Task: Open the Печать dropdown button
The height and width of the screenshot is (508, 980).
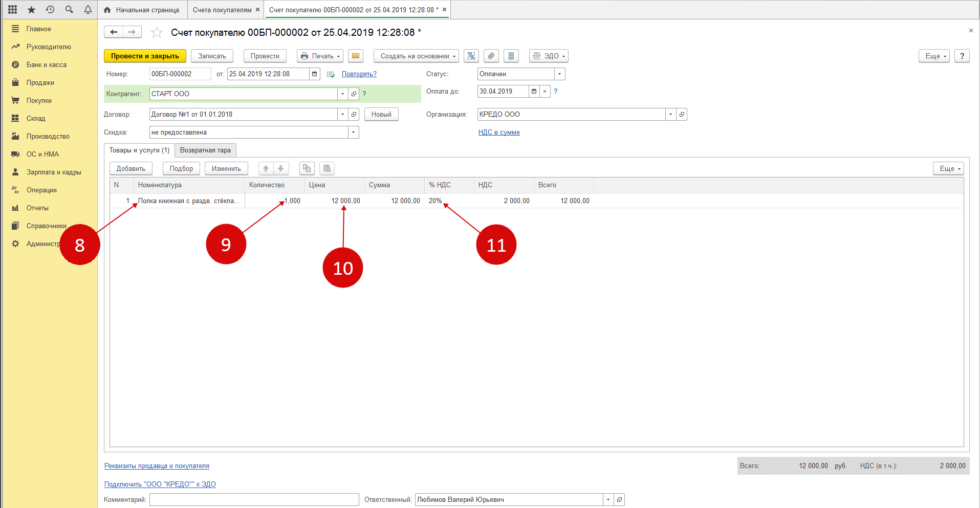Action: click(x=321, y=56)
